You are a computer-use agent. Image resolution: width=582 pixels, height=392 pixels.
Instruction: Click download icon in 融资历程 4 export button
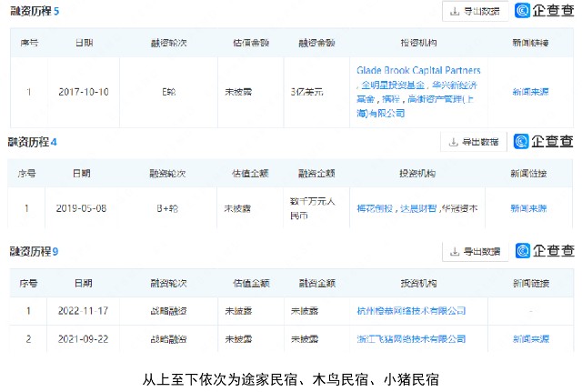point(453,142)
